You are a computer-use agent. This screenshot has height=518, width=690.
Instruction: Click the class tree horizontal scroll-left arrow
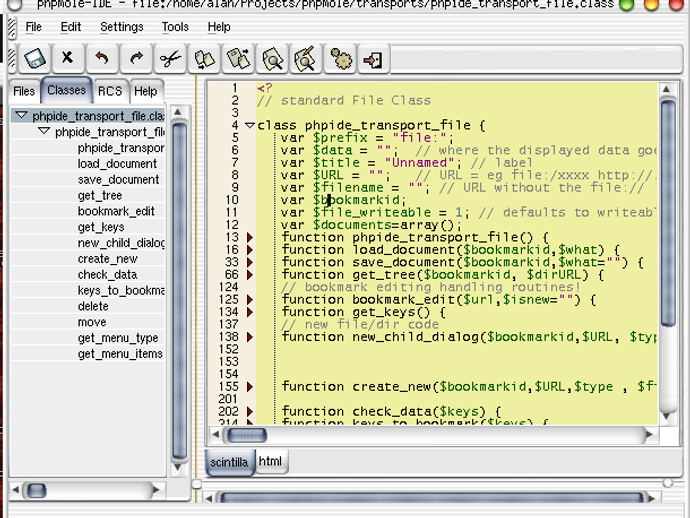click(16, 490)
